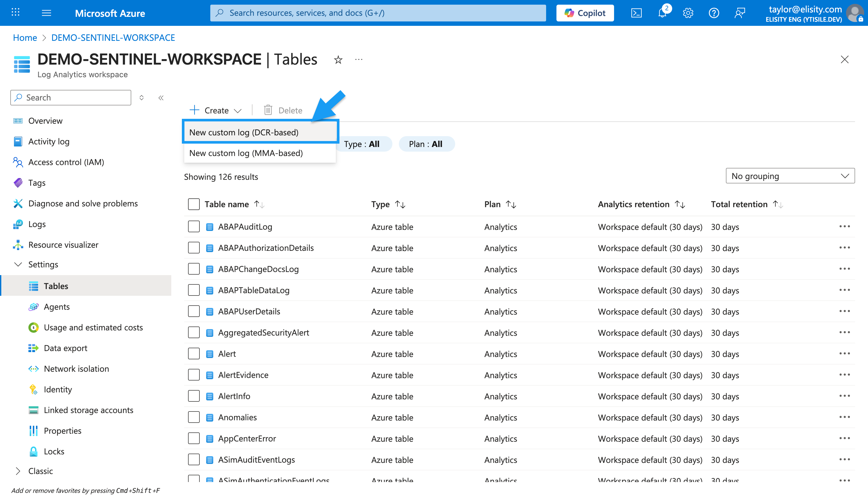Sort by Type column

pyautogui.click(x=400, y=204)
